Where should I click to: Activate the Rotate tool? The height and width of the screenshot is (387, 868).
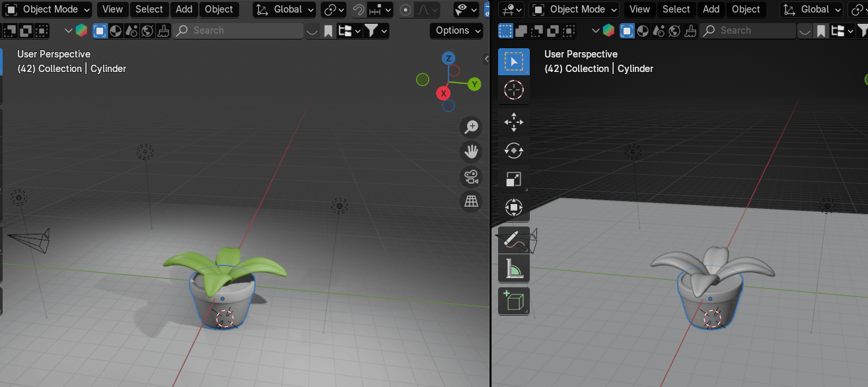click(x=513, y=151)
